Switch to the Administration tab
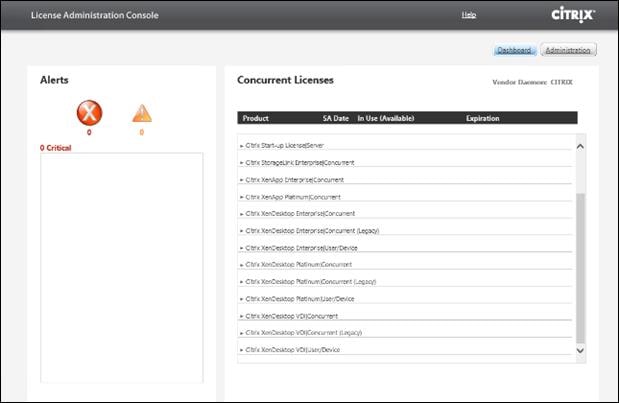The image size is (619, 403). click(568, 50)
